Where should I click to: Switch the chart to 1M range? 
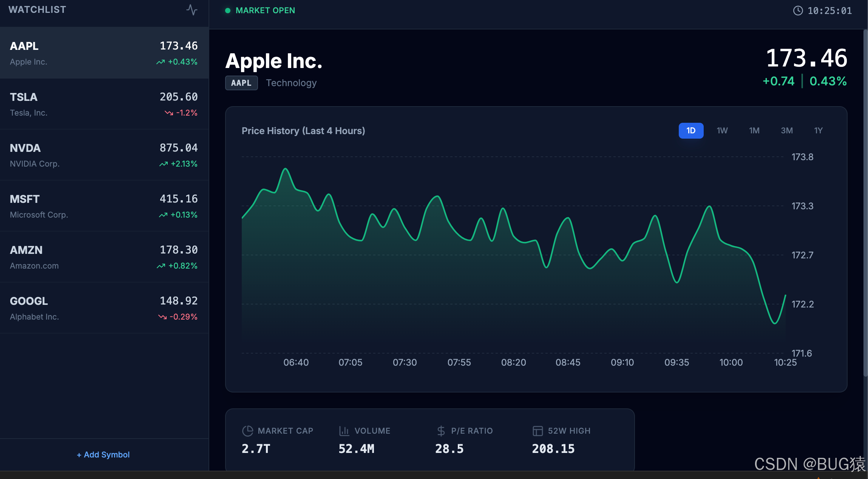[754, 131]
